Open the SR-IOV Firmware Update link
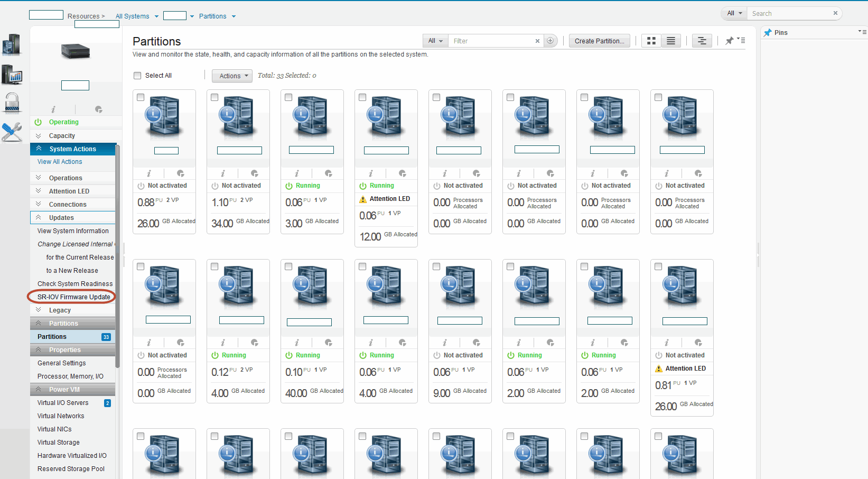This screenshot has width=868, height=479. 73,297
